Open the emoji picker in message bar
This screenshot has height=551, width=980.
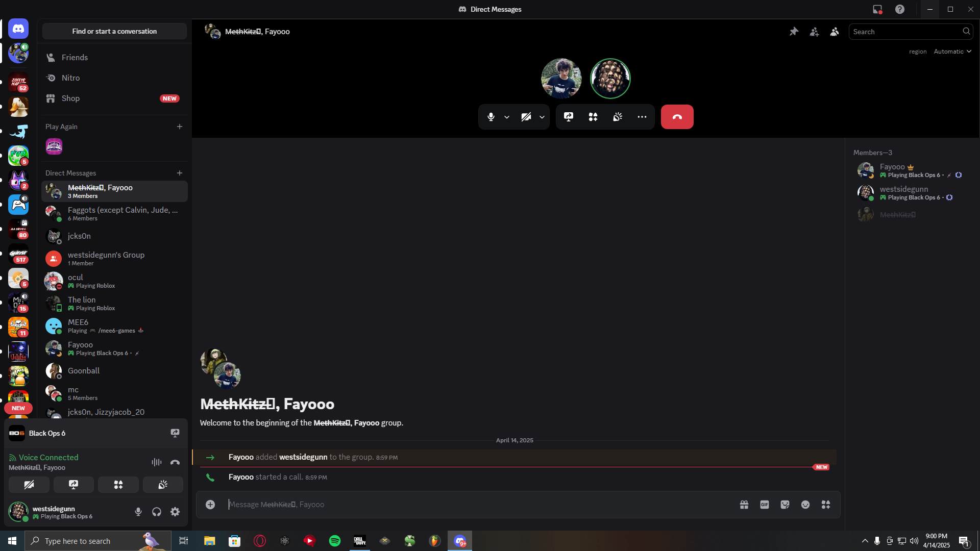(x=805, y=505)
